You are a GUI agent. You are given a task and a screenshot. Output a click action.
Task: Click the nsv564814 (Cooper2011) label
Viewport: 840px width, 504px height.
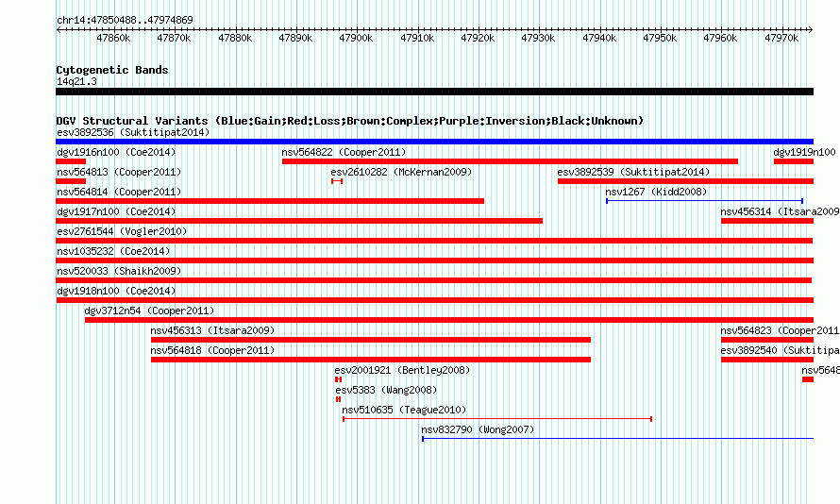(119, 192)
